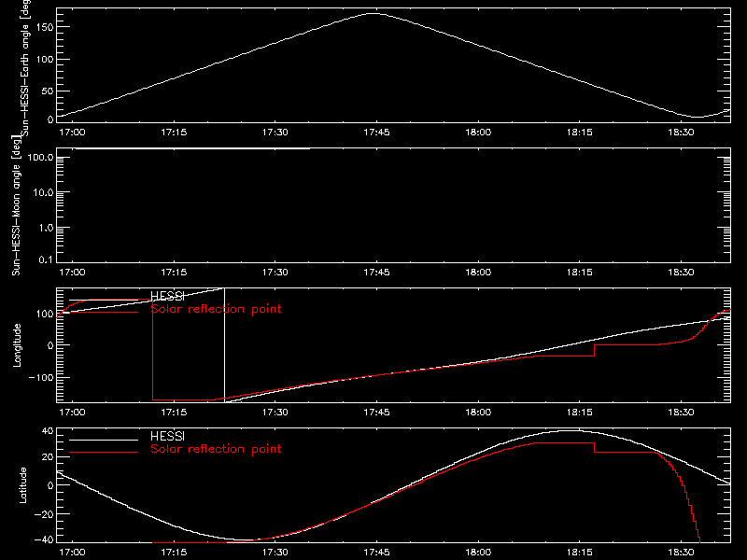Click the red legend line sample in Latitude plot

(x=104, y=452)
